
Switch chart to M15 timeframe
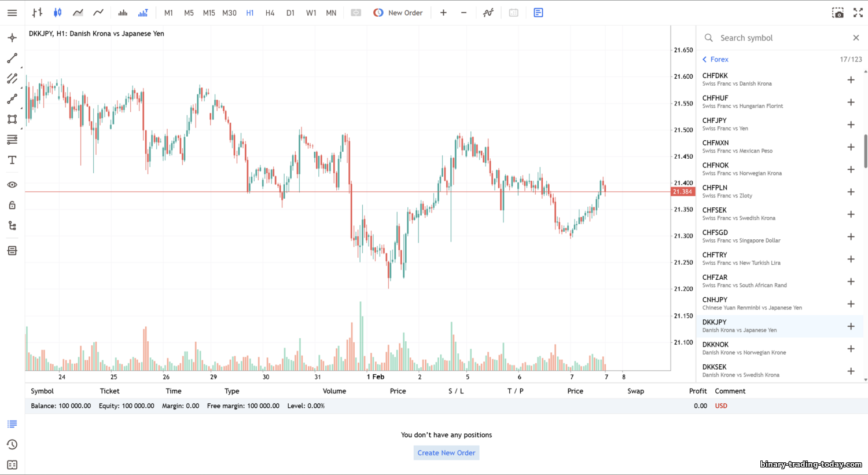pyautogui.click(x=209, y=13)
